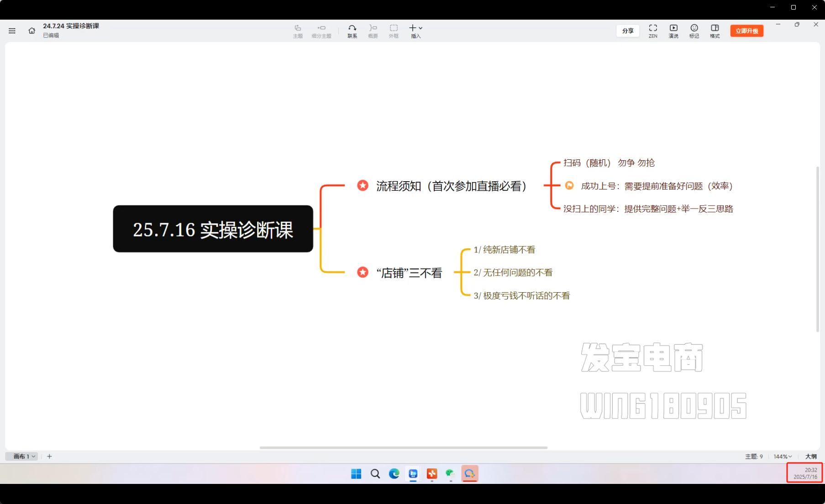The image size is (825, 504).
Task: Open the 标记 marker panel
Action: tap(694, 31)
